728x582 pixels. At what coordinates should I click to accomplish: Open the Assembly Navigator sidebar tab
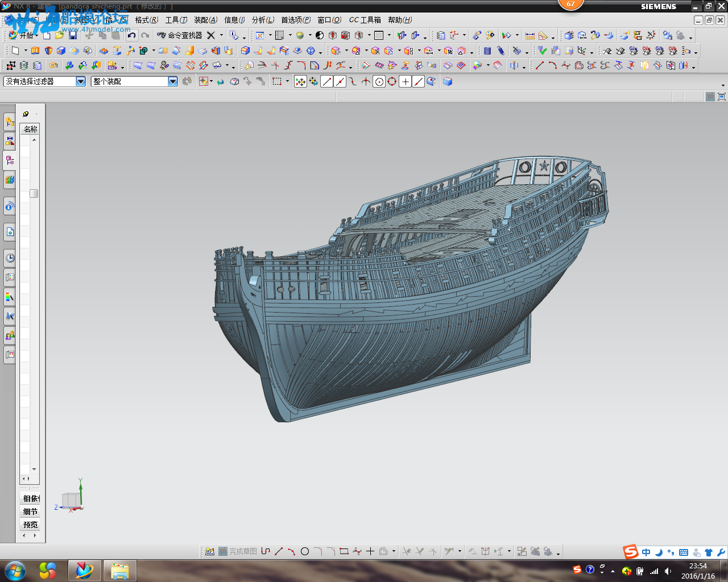pos(10,122)
